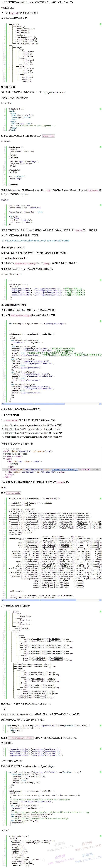Image resolution: width=103 pixels, height=868 pixels.
Task: Click the 'index.vue' file label above the style code
Action: [6, 141]
